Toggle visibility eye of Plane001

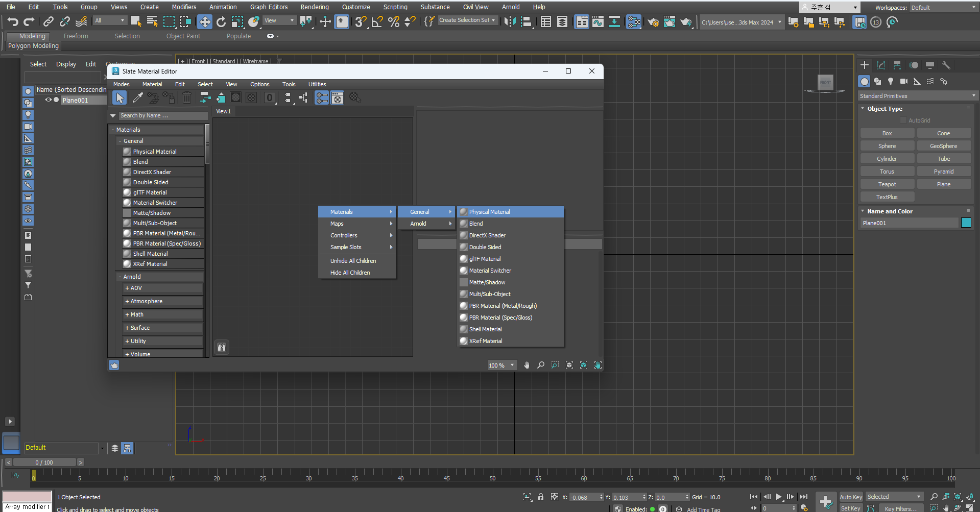(x=49, y=100)
